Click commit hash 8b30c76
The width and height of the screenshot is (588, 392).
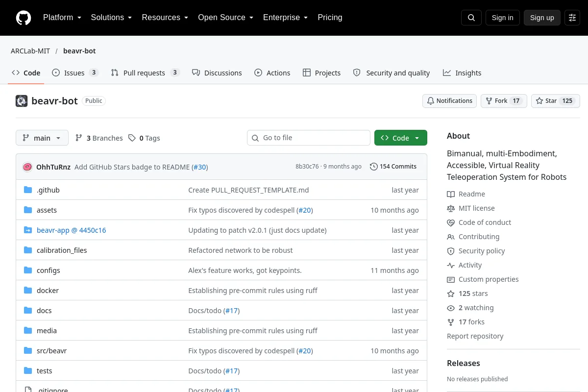point(307,167)
